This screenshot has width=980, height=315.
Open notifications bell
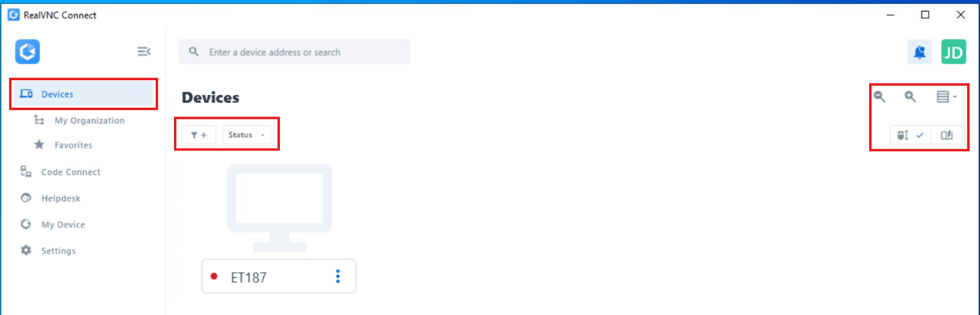click(919, 52)
